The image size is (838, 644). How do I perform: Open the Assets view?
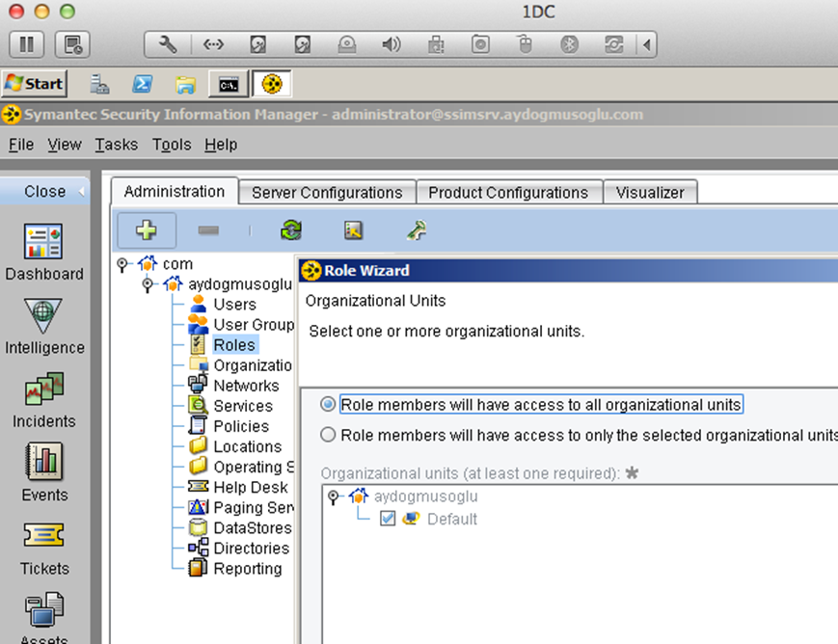coord(44,617)
